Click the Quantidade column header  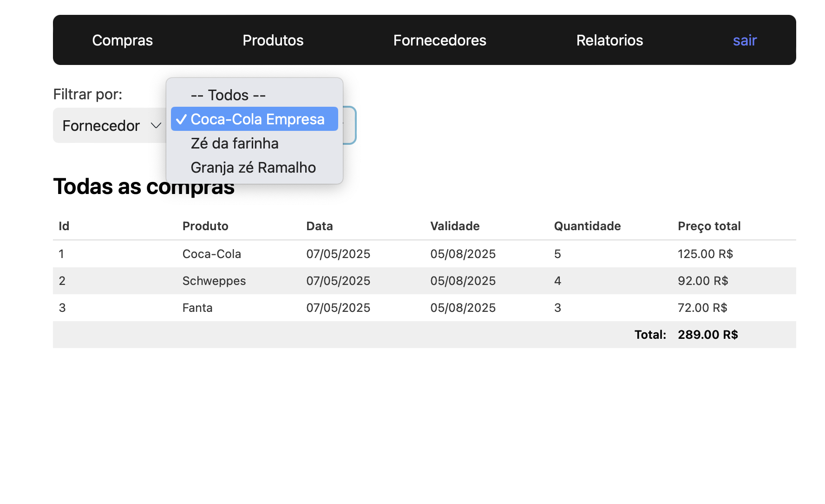pos(587,226)
